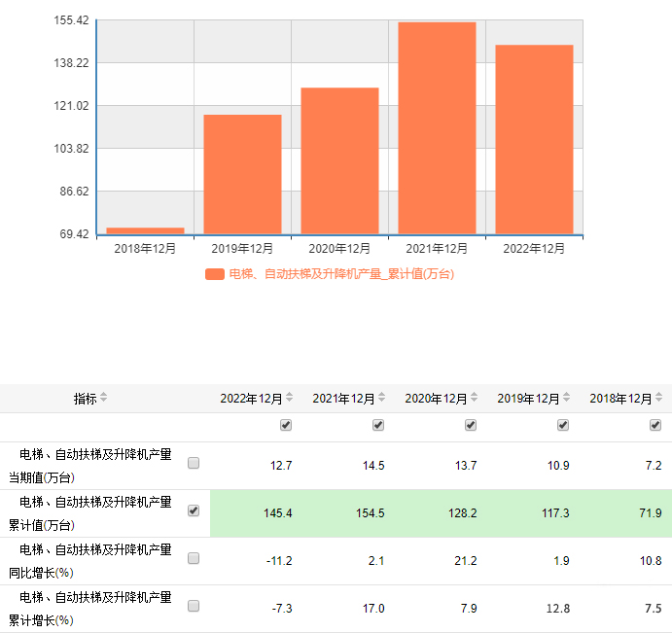Select the 2019年12月 chart bar
Viewport: 672px width, 633px height.
[x=242, y=174]
